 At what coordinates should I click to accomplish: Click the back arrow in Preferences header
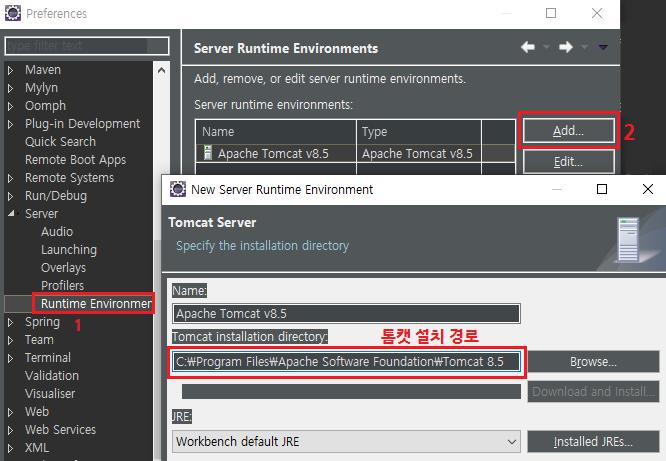pos(528,47)
